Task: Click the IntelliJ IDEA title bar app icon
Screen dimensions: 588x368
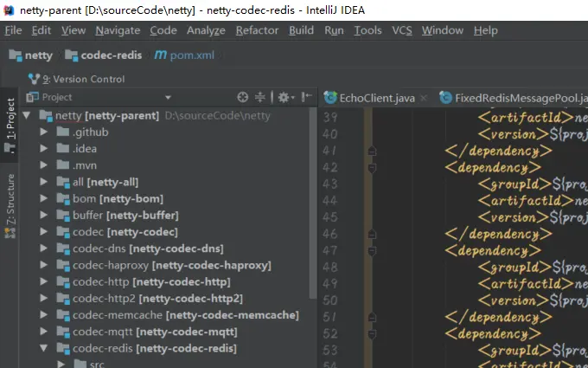Action: click(x=9, y=10)
